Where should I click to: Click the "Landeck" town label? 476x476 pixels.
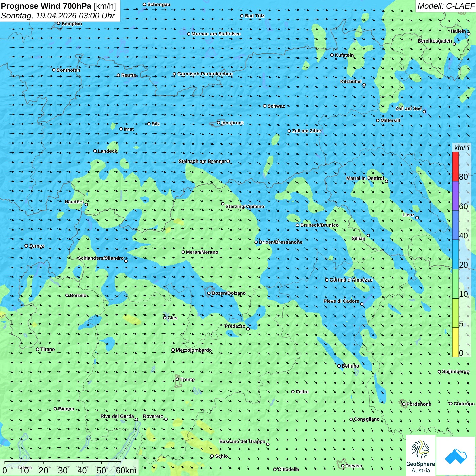107,151
